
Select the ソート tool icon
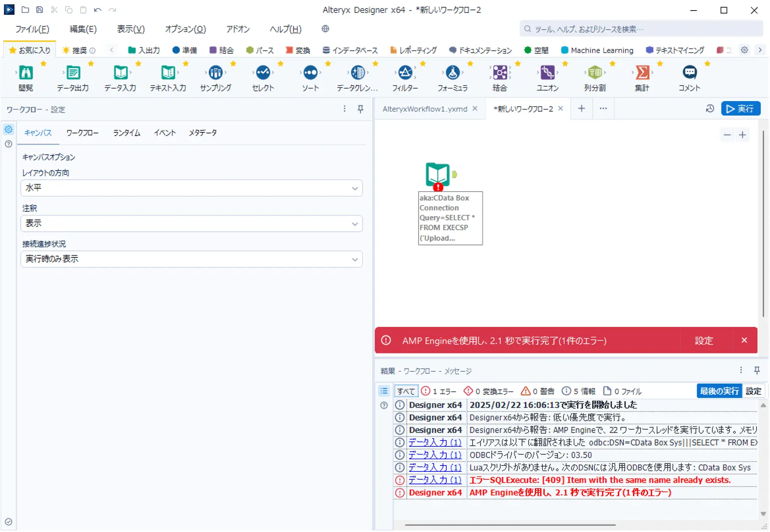[x=311, y=73]
